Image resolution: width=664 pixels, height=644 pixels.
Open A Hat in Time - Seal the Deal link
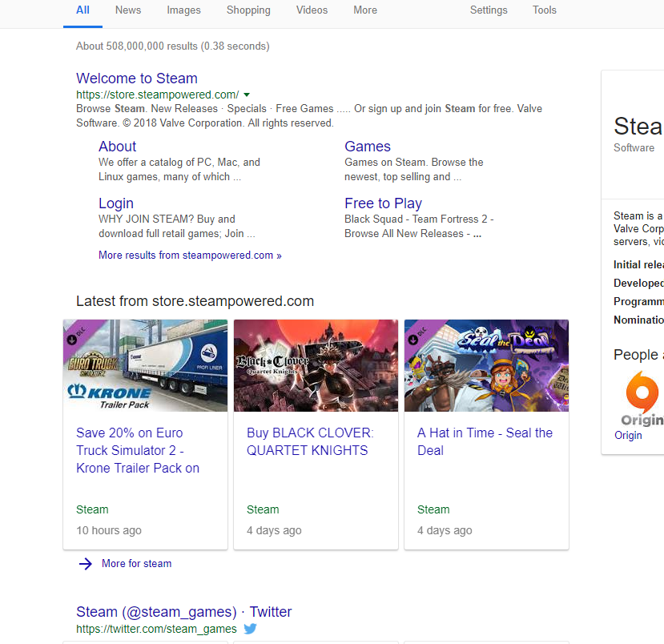[x=485, y=441]
